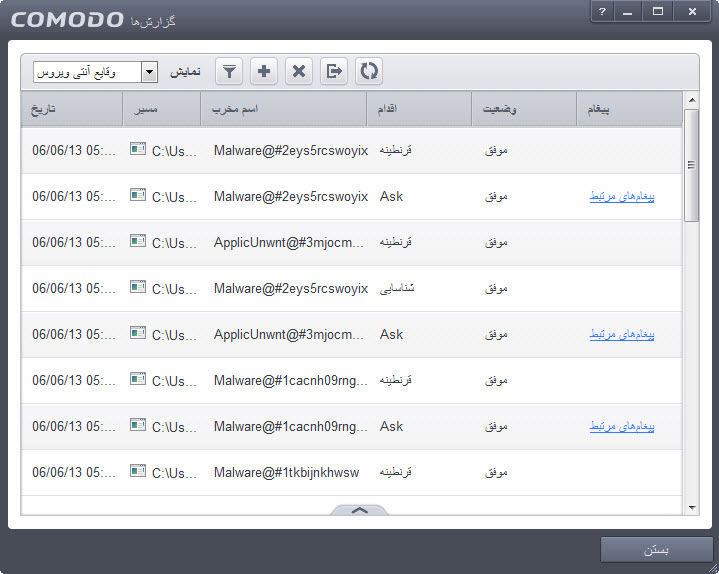This screenshot has width=719, height=574.
Task: Sort by the تاریخ column header
Action: tap(72, 109)
